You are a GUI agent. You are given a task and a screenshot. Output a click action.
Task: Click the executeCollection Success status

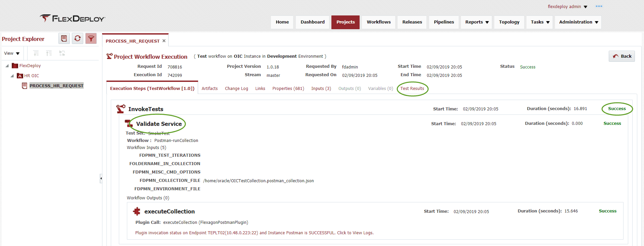point(607,211)
